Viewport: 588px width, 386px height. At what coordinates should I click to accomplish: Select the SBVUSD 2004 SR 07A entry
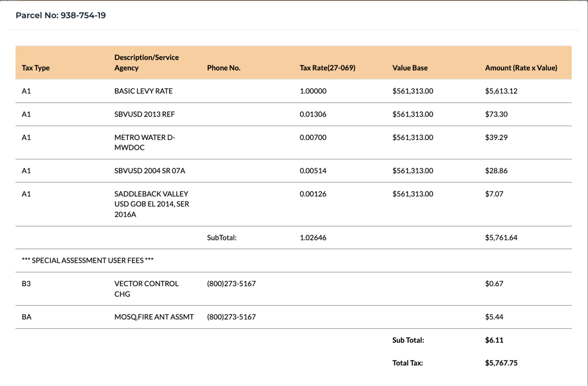(150, 171)
